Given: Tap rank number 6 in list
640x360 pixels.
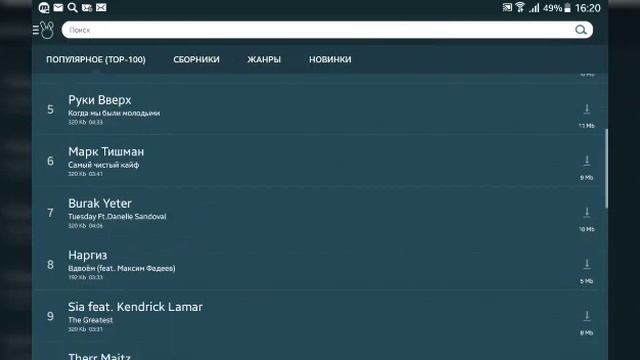Looking at the screenshot, I should [50, 161].
